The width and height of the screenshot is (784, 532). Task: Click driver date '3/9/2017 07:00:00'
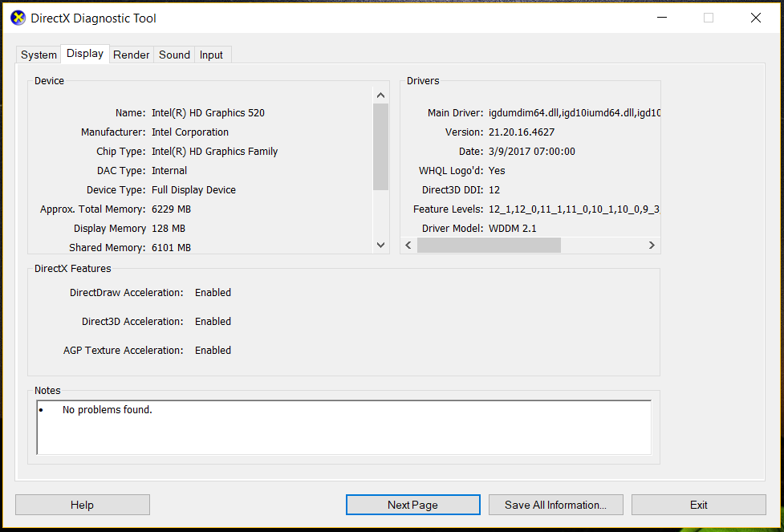pos(532,152)
